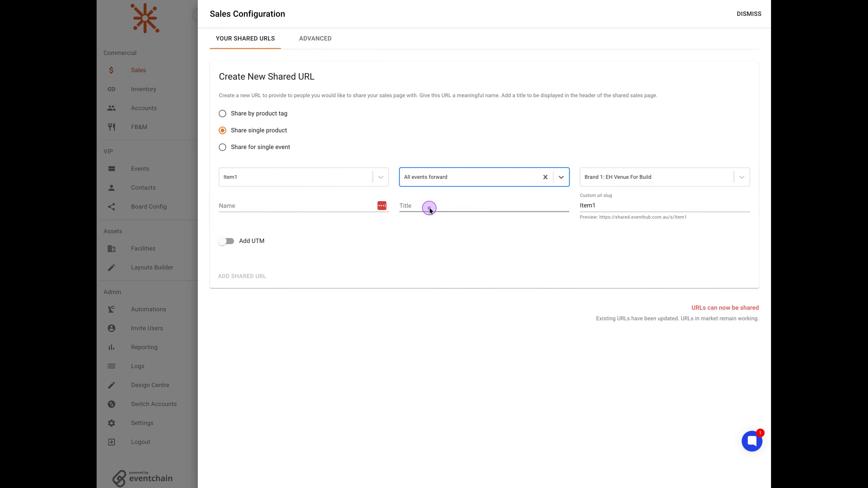The height and width of the screenshot is (488, 868).
Task: Open Facilities in the sidebar
Action: click(143, 249)
